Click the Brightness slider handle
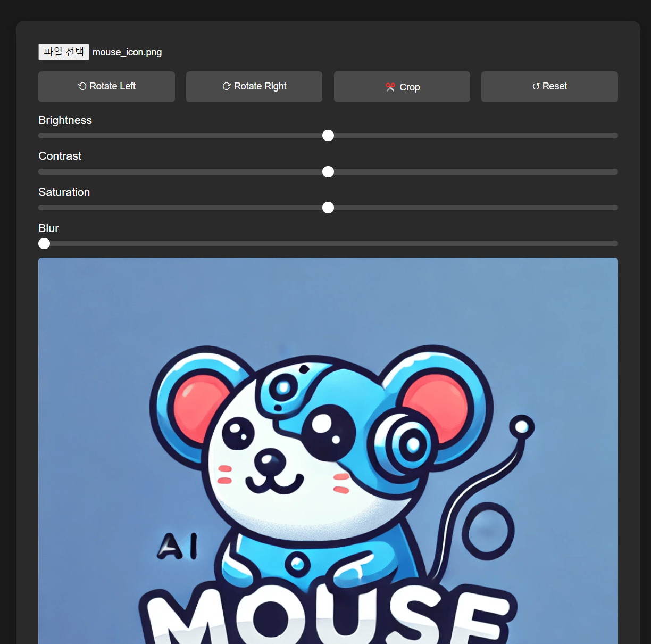 (x=328, y=136)
